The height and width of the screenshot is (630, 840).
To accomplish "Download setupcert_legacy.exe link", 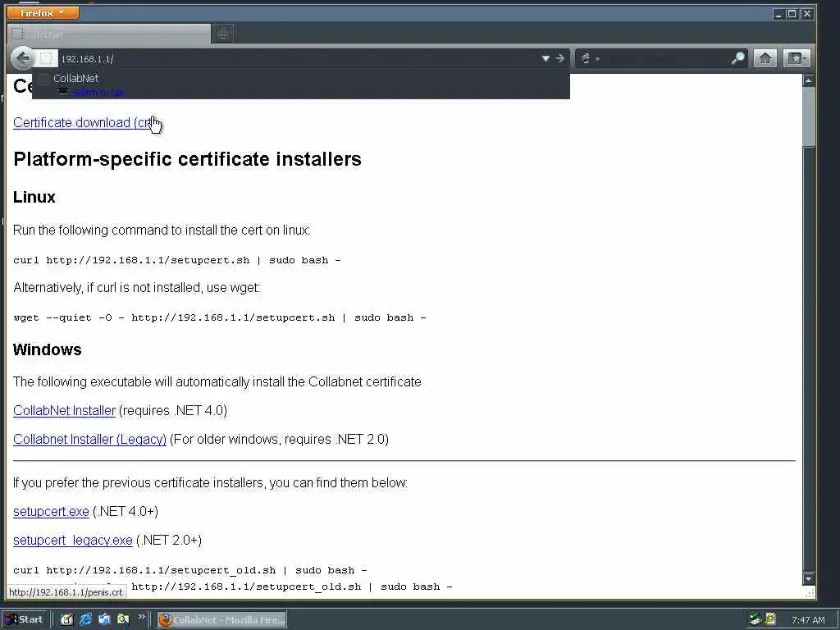I will pos(73,540).
